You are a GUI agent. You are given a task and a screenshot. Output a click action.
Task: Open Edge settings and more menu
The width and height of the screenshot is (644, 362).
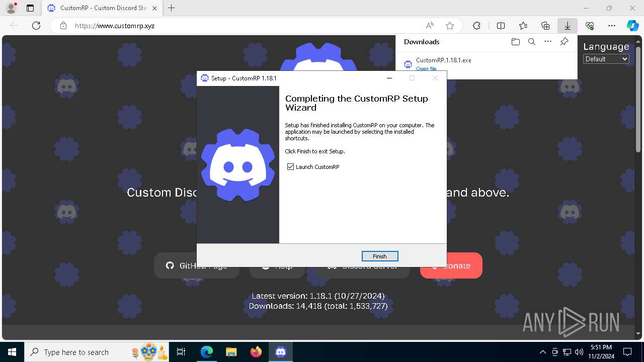click(612, 26)
